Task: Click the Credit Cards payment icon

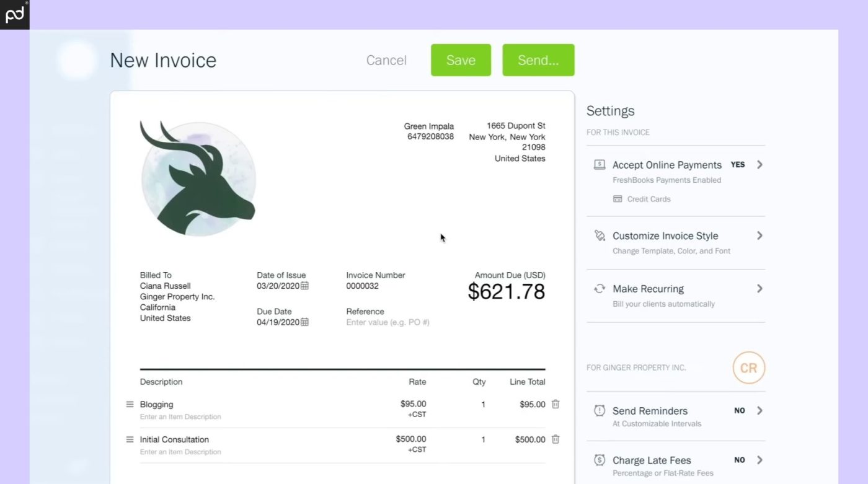Action: pos(617,199)
